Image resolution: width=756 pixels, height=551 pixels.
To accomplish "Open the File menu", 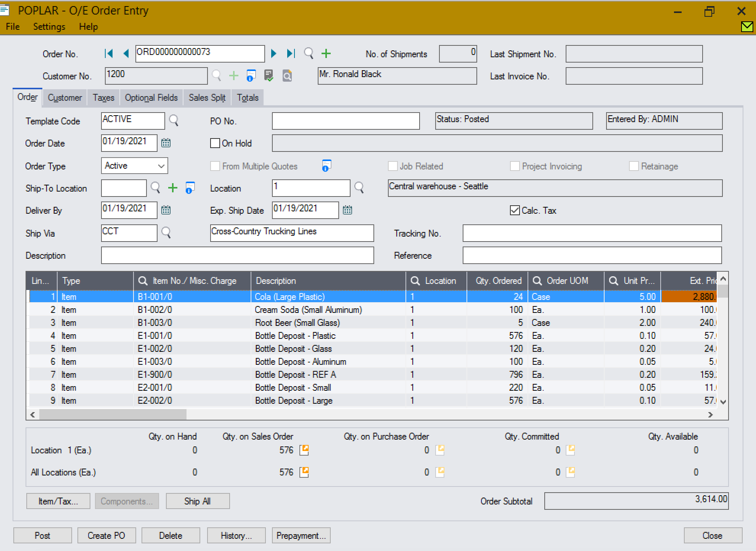I will point(13,27).
